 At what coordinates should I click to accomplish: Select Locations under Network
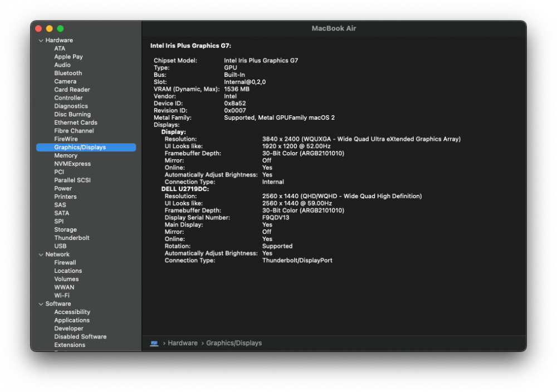[x=68, y=271]
